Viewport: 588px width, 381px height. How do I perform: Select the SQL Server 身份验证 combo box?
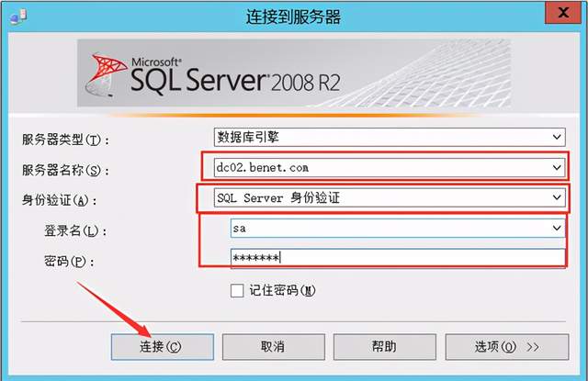click(x=390, y=197)
